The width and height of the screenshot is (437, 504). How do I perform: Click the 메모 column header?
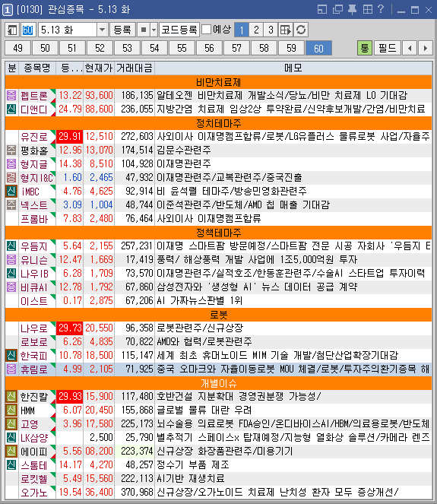pos(293,68)
